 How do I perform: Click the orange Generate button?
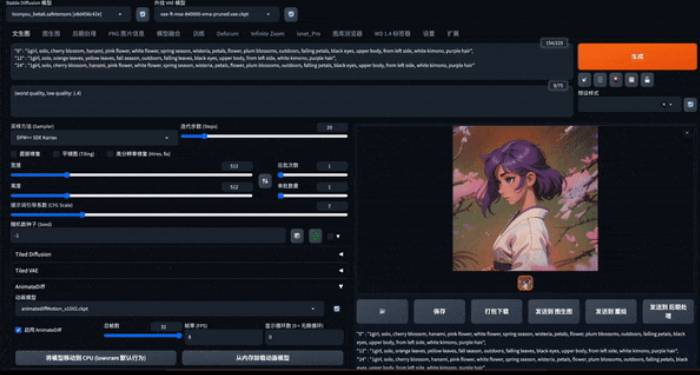637,57
